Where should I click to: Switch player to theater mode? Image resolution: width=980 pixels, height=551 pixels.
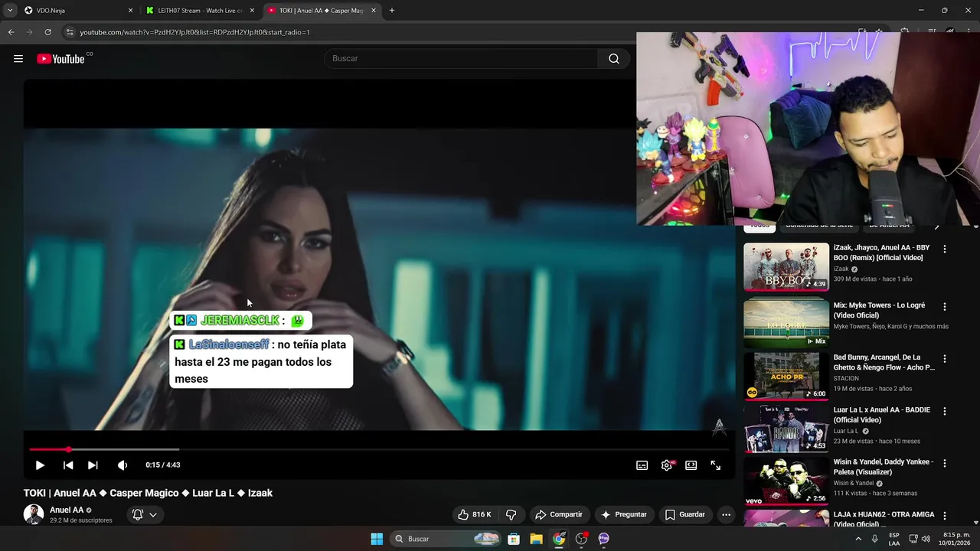point(691,465)
